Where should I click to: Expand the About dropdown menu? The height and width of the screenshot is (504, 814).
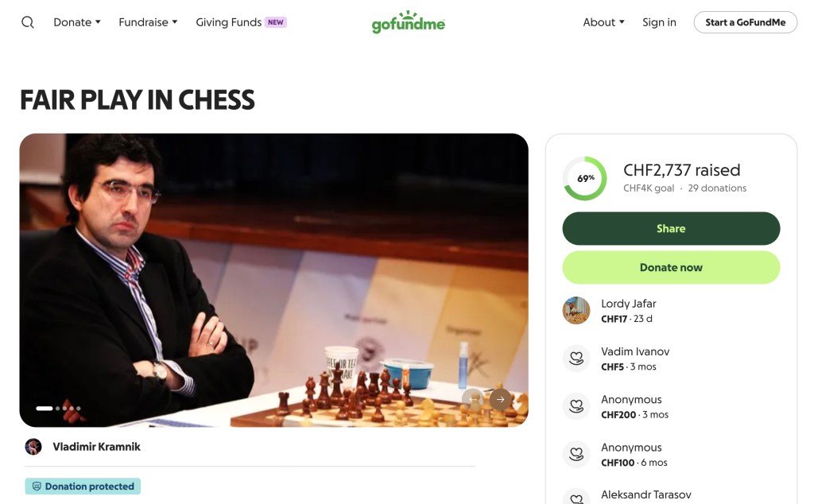click(x=603, y=22)
